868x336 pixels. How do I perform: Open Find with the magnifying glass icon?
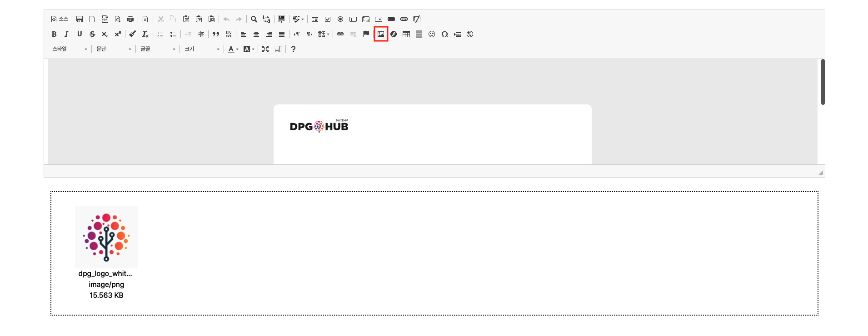click(x=254, y=19)
